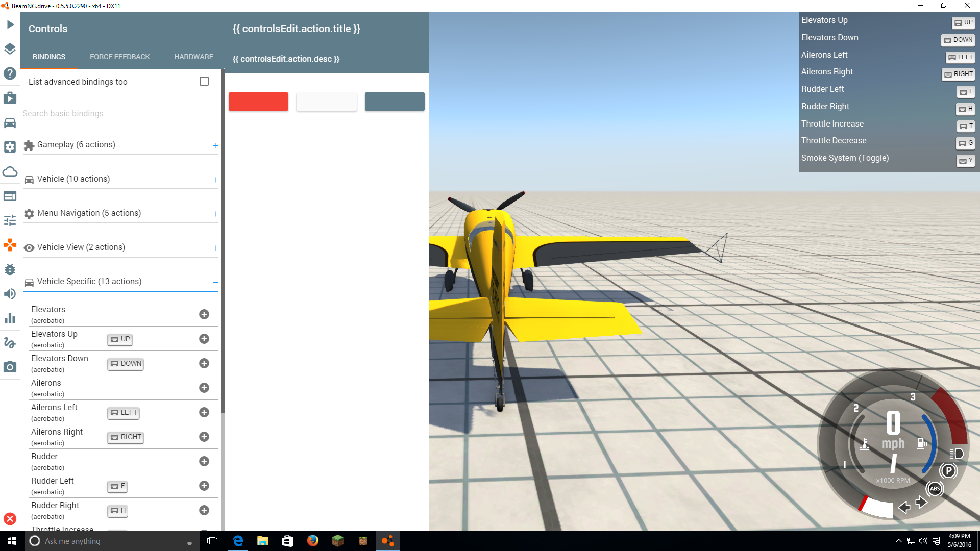Click the white middle button in edit panel

327,102
